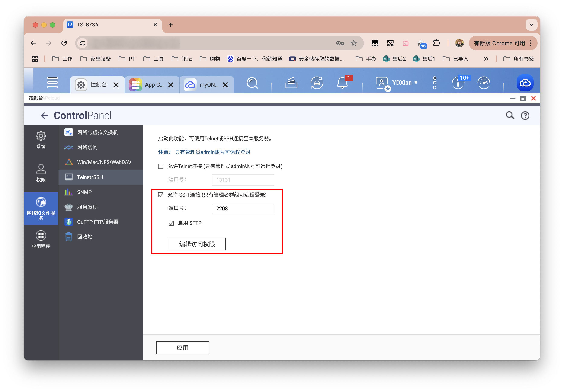This screenshot has width=564, height=392.
Task: Enable 允许Telnet连接 checkbox
Action: coord(161,167)
